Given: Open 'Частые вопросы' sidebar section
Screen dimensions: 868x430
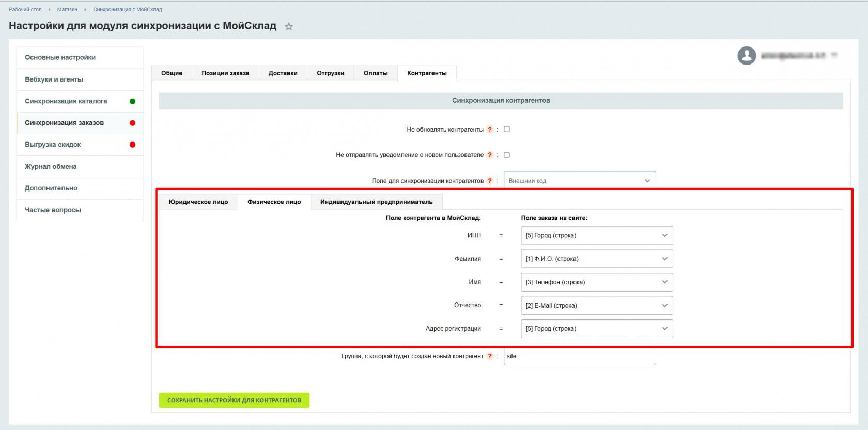Looking at the screenshot, I should coord(80,210).
